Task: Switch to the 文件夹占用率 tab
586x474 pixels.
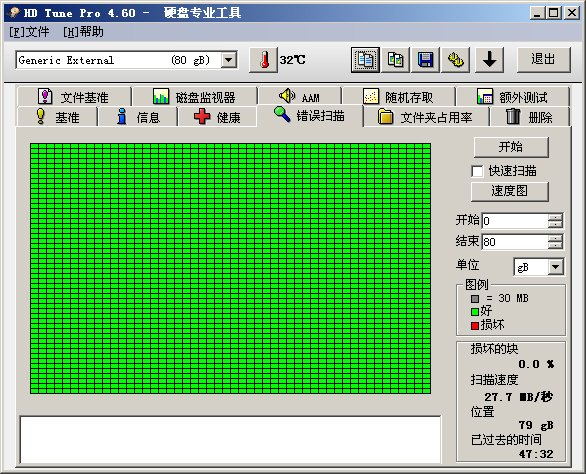Action: (426, 117)
